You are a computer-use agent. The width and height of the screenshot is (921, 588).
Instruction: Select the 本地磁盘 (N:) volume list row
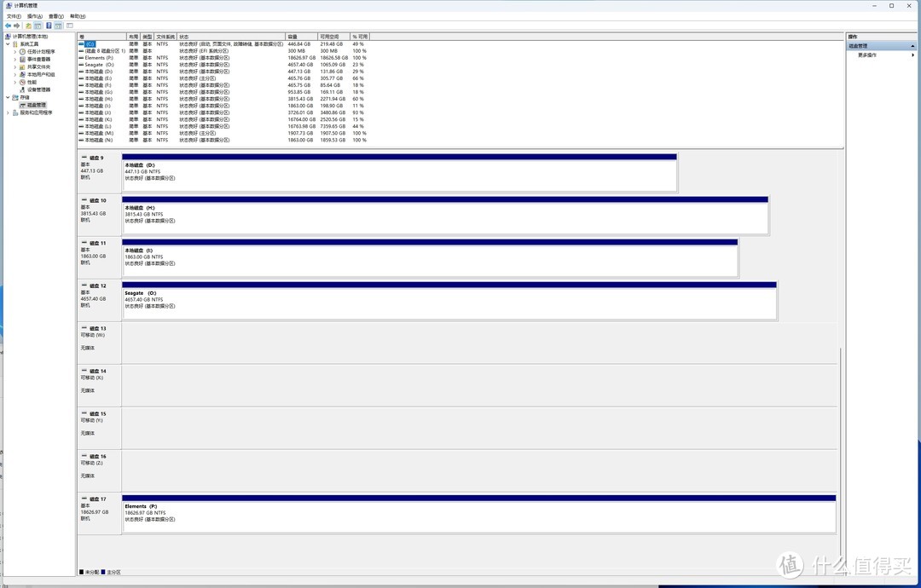(223, 141)
